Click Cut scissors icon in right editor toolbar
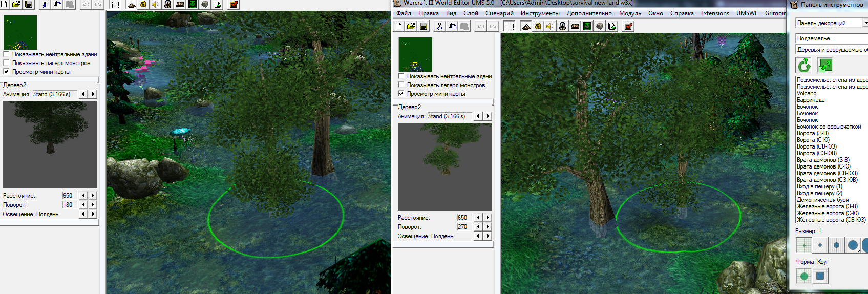This screenshot has width=868, height=294. pos(439,26)
